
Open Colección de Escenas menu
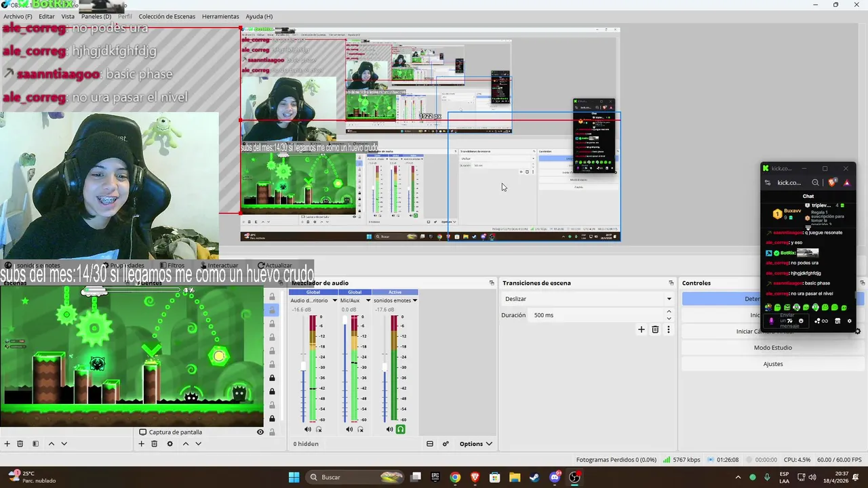tap(167, 16)
